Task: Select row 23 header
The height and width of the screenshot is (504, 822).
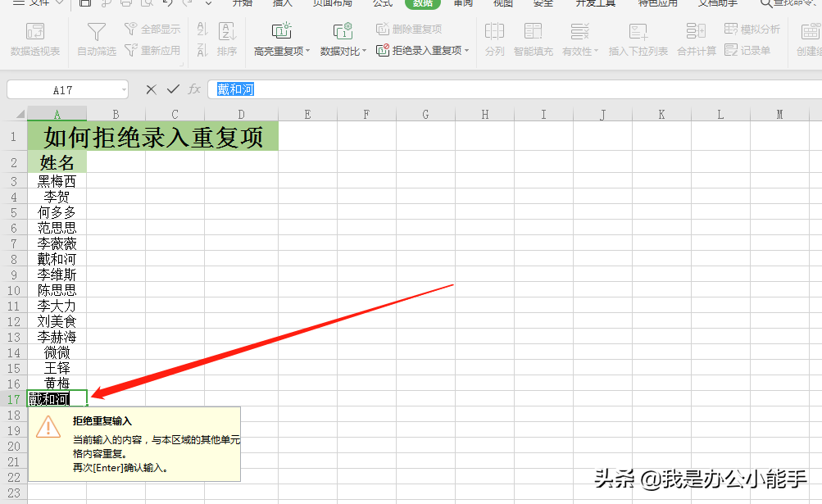Action: coord(14,493)
